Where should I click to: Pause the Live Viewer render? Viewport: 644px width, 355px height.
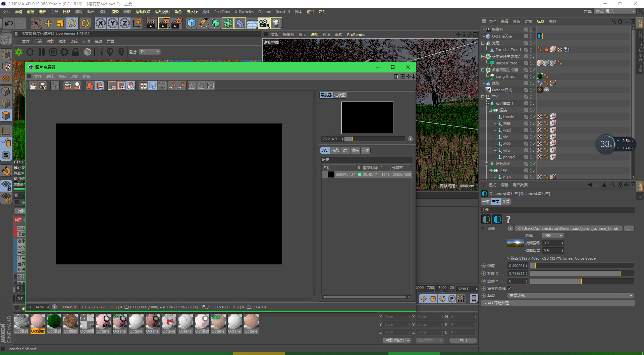[x=42, y=52]
